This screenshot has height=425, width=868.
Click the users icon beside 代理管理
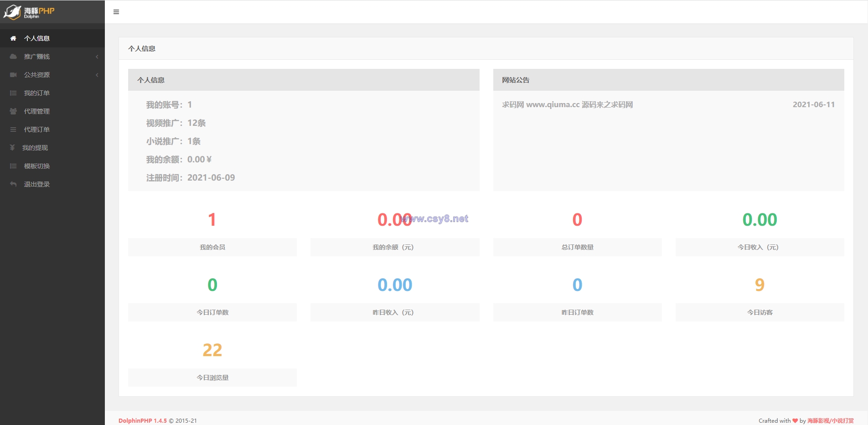(x=13, y=111)
